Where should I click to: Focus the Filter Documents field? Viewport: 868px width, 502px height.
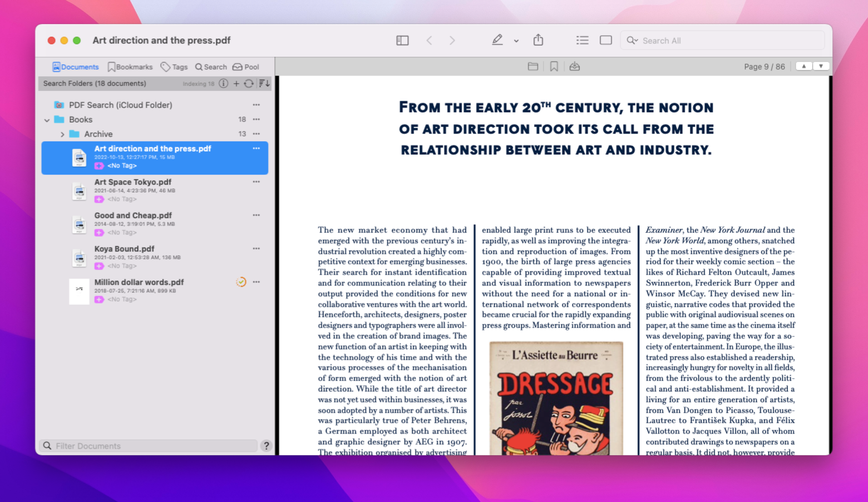149,446
